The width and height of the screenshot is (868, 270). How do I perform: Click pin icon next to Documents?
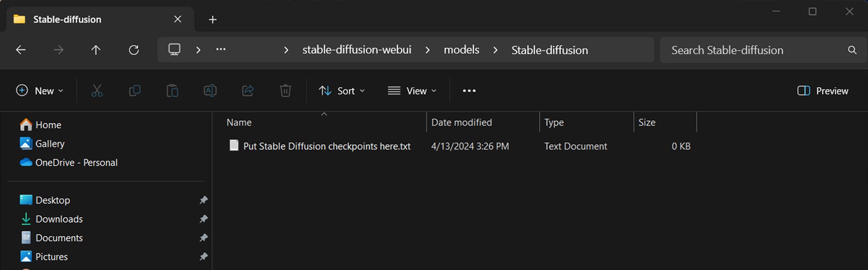pyautogui.click(x=203, y=238)
